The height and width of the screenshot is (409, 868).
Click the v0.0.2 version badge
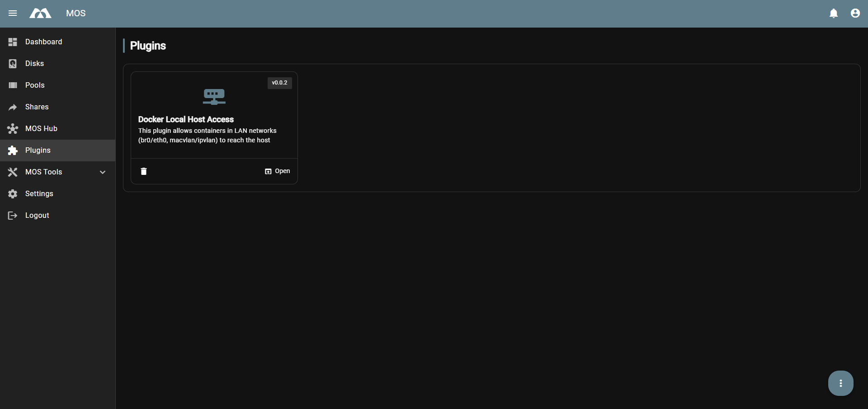pyautogui.click(x=279, y=83)
